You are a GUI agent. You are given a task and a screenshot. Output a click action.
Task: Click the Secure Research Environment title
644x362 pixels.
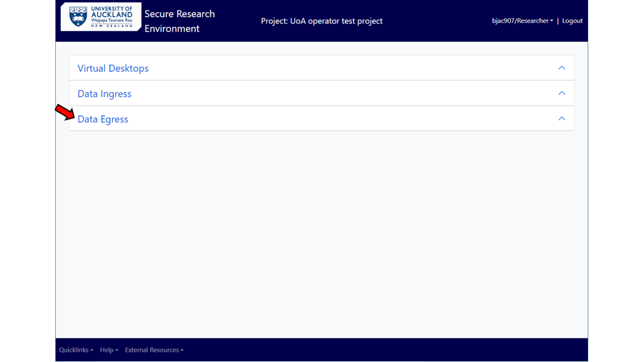pos(180,21)
